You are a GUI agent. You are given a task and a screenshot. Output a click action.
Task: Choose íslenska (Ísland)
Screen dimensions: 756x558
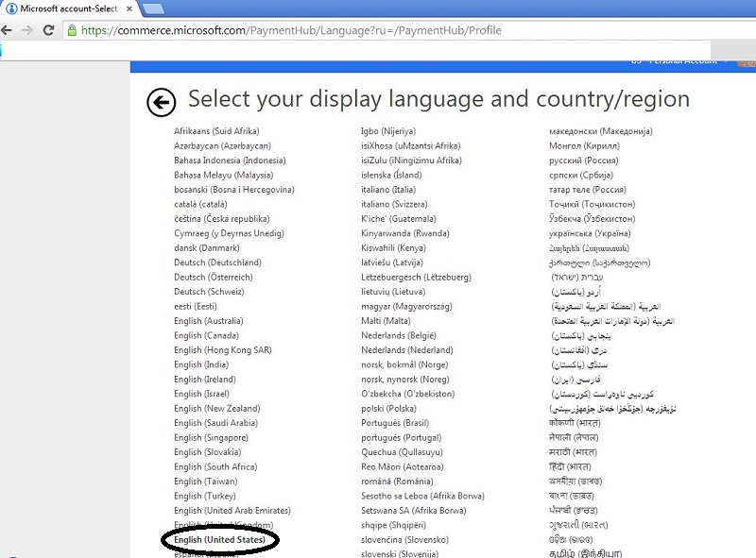coord(391,175)
